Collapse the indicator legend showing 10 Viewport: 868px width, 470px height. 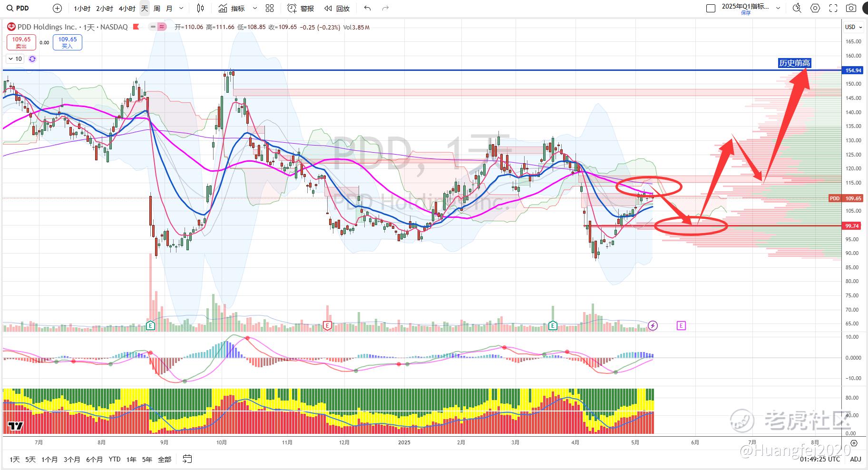[15, 59]
